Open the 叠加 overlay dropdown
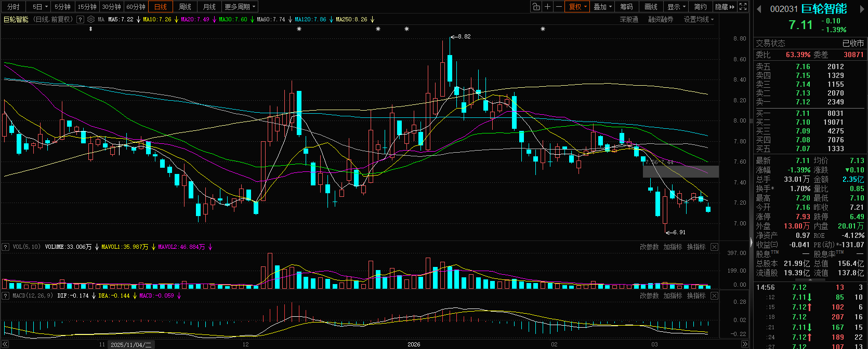 pos(602,7)
